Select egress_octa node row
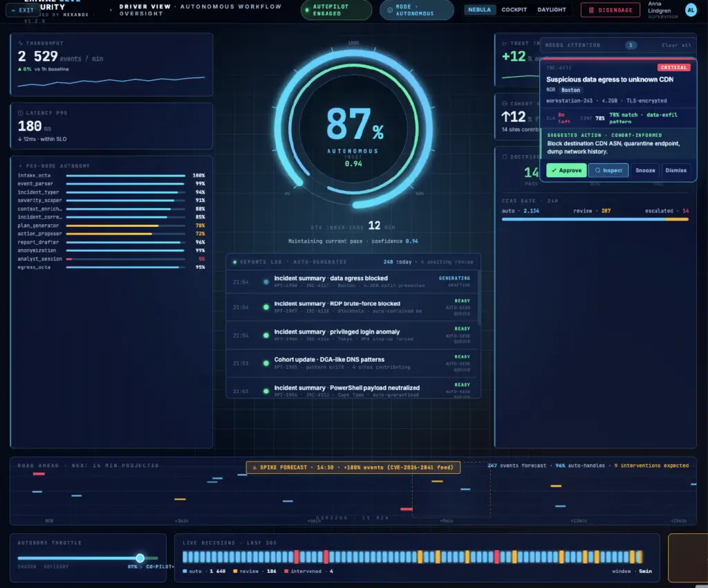708x588 pixels. tap(111, 267)
